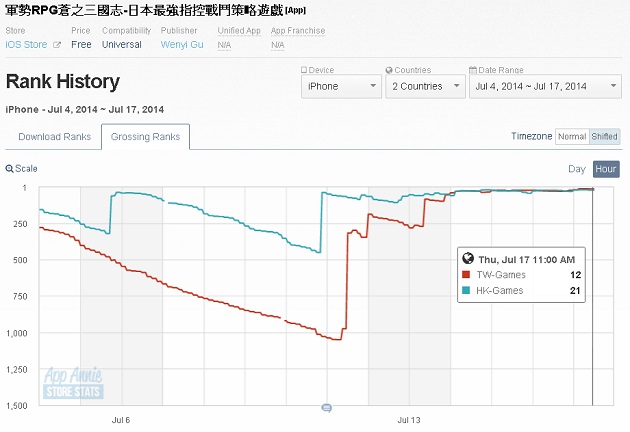Screen dimensions: 630x432
Task: Follow the iOS Store link
Action: pos(27,45)
